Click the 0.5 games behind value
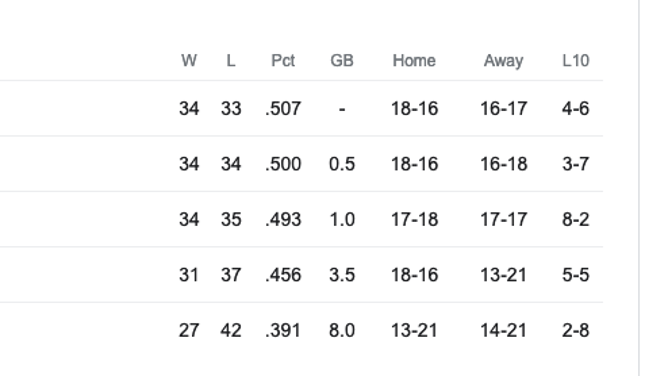Screen dimensions: 668x376 (342, 164)
